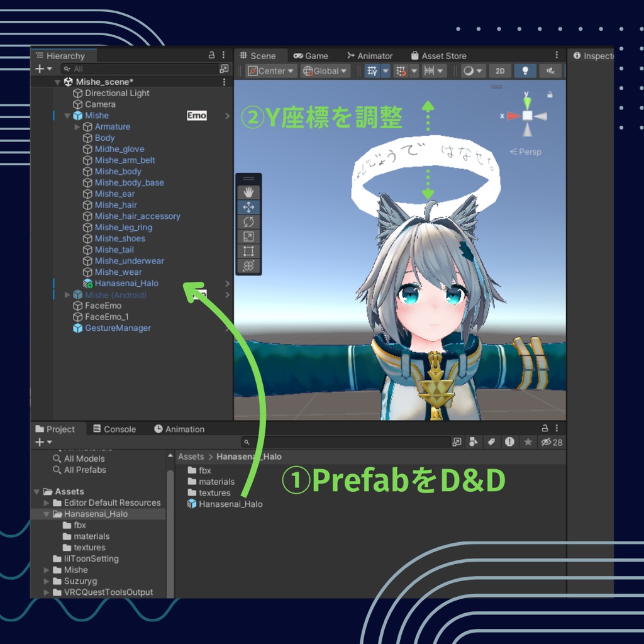Open Mishe prefab arrow in Hierarchy
Viewport: 644px width, 644px height.
point(227,116)
